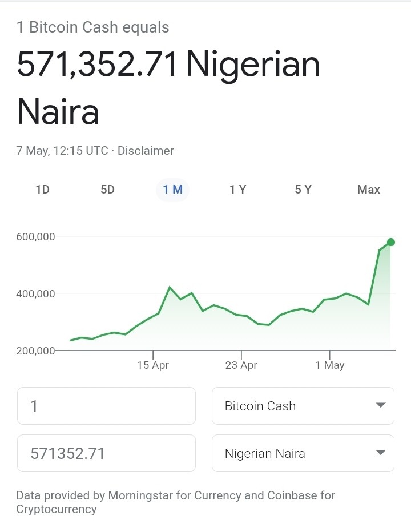Click the 571,352.71 Nigerian Naira headline value
The height and width of the screenshot is (532, 411).
click(x=168, y=87)
